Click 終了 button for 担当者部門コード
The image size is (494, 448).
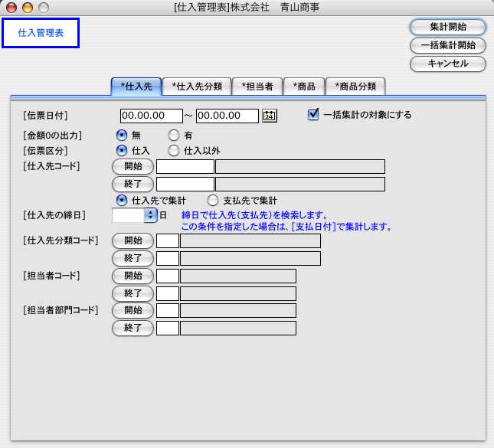click(133, 328)
